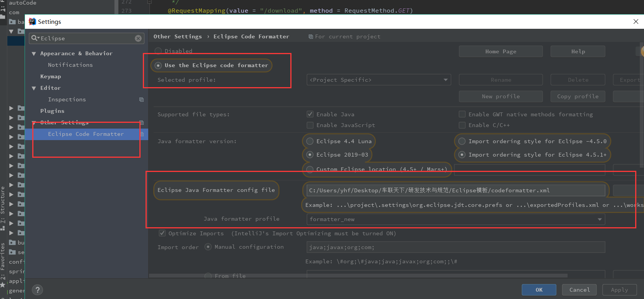Focus the manual import order field
644x299 pixels.
456,247
